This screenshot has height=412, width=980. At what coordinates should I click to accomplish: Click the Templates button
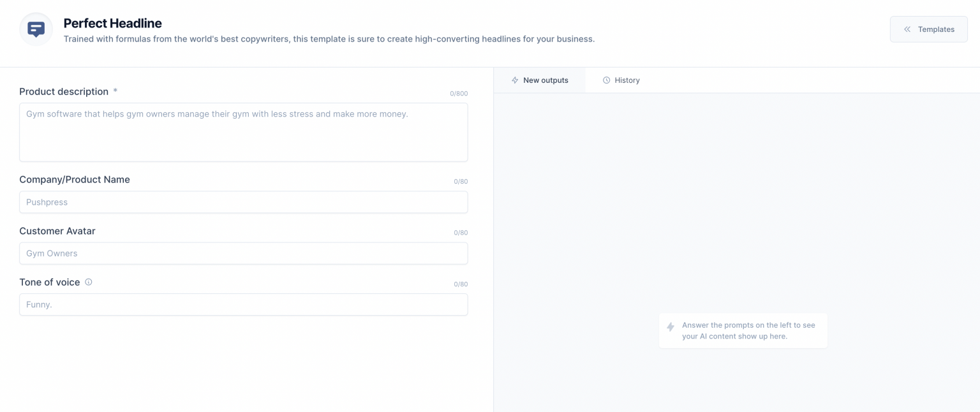(928, 29)
